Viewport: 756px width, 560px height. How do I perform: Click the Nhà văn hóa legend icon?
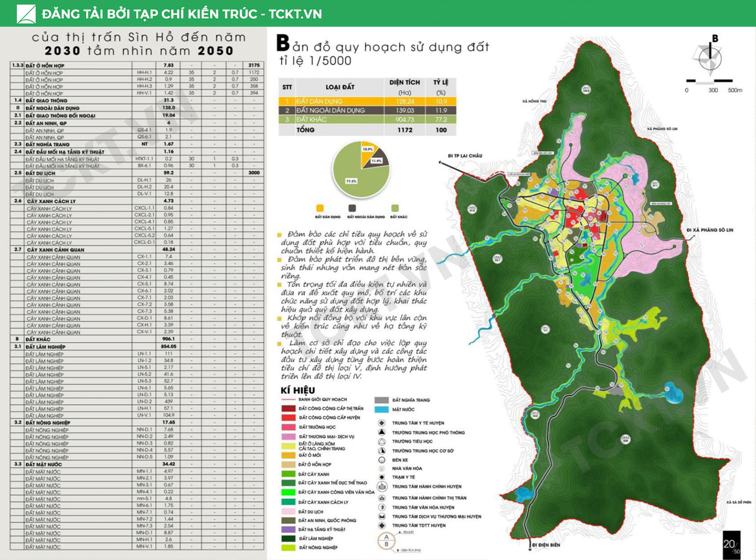pyautogui.click(x=382, y=468)
